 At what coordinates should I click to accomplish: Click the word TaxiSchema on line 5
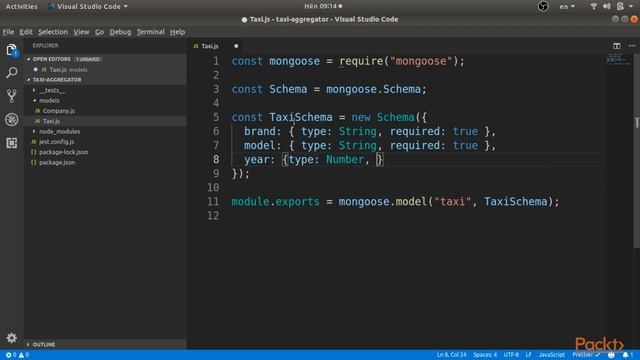coord(300,118)
